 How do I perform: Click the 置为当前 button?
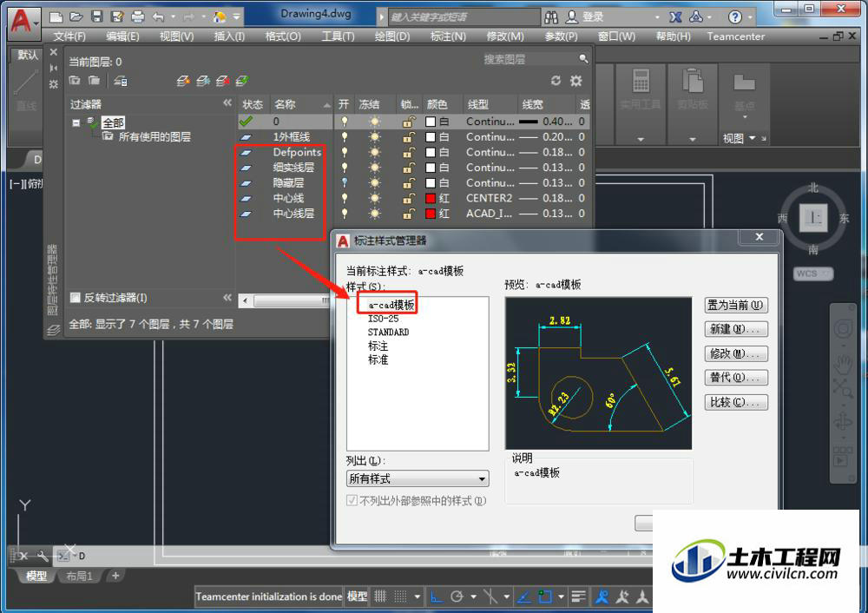coord(736,305)
